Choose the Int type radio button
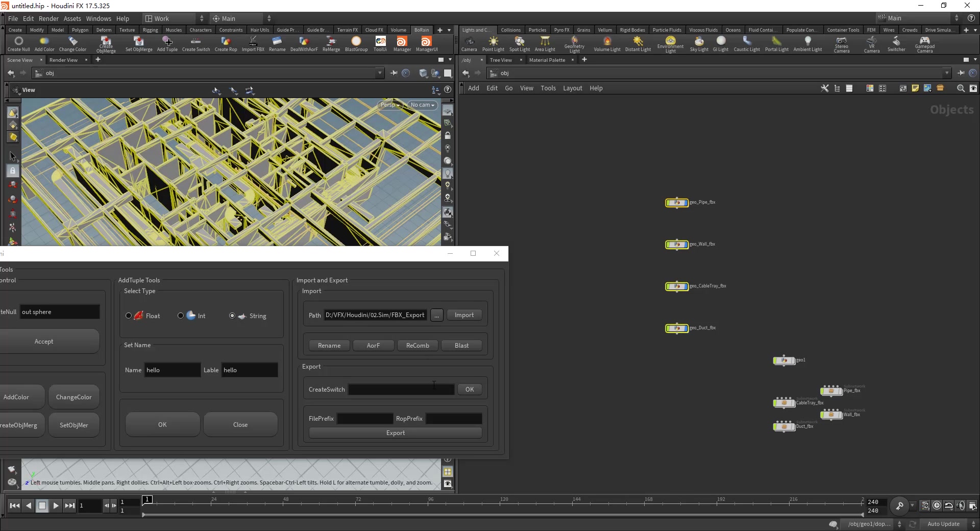 pos(181,316)
